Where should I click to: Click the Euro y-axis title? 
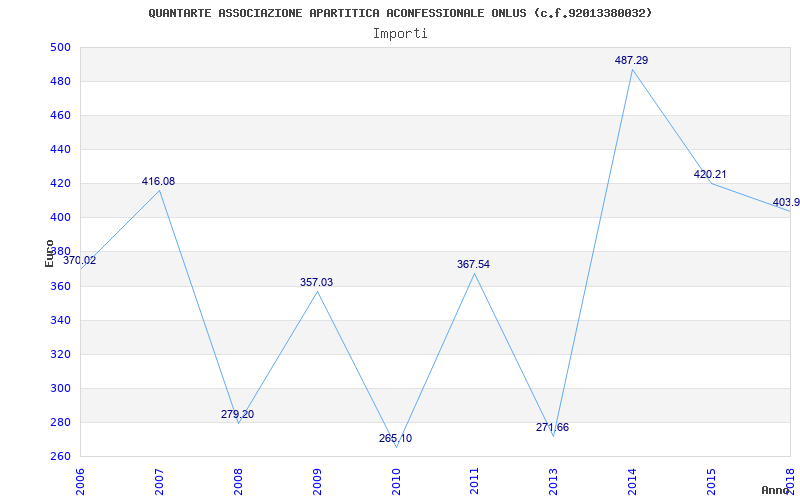49,253
